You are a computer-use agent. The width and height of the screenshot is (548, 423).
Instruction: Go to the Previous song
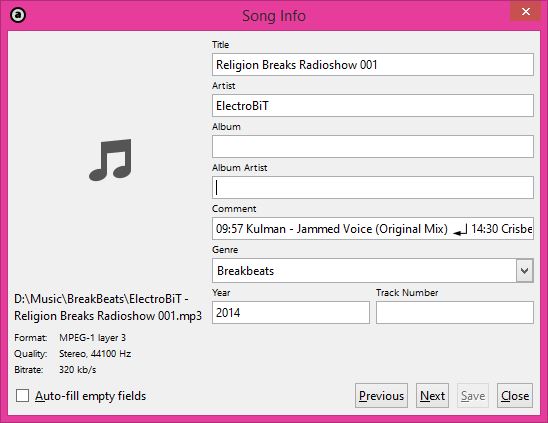pyautogui.click(x=381, y=396)
